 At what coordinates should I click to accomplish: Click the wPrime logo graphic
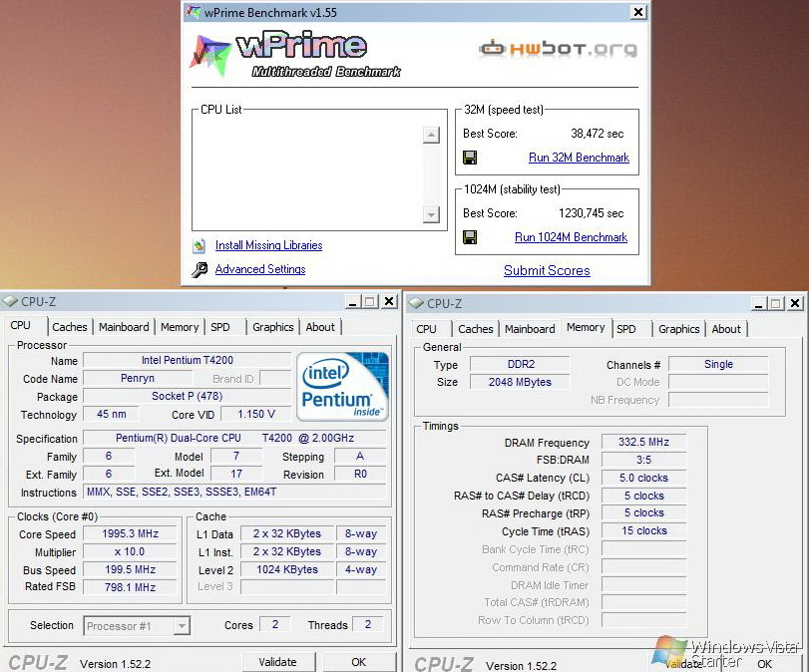297,54
